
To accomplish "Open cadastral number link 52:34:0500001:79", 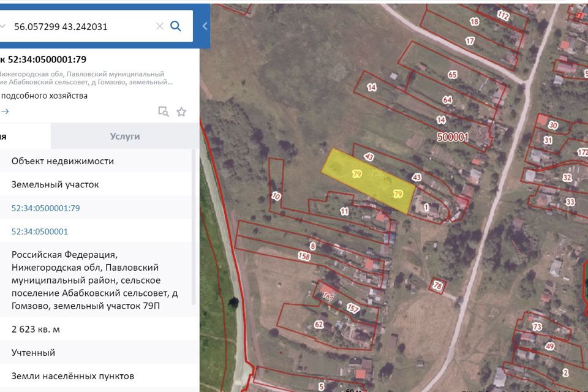I will pos(45,208).
